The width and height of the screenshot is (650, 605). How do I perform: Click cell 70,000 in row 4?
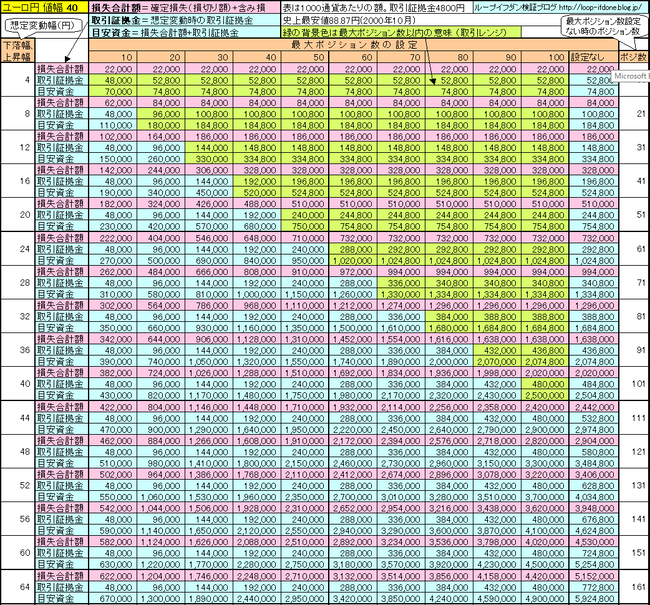click(x=113, y=92)
